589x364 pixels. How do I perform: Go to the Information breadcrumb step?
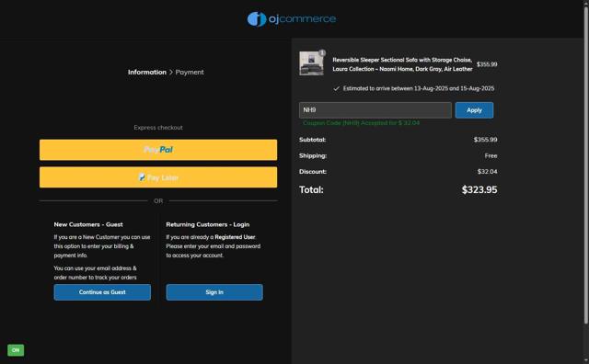click(147, 72)
